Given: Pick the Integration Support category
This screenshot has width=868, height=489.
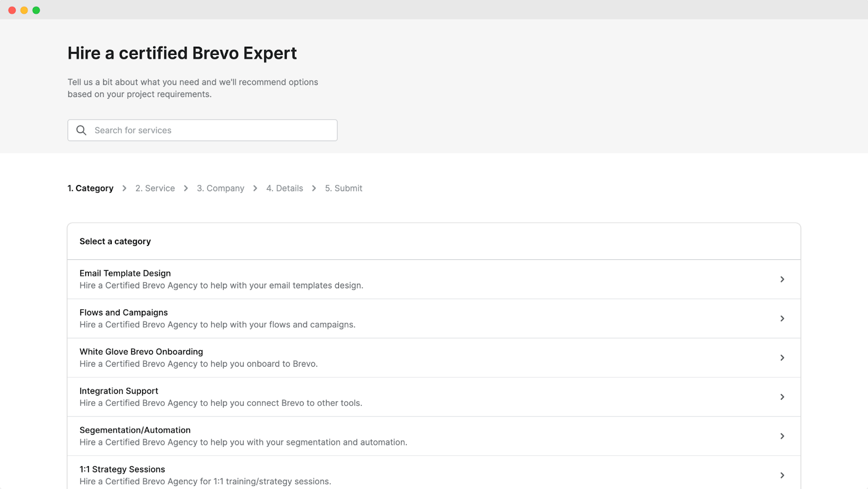Looking at the screenshot, I should coord(434,397).
